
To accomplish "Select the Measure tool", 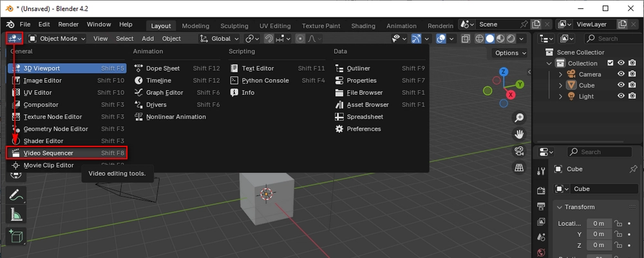I will pyautogui.click(x=16, y=214).
